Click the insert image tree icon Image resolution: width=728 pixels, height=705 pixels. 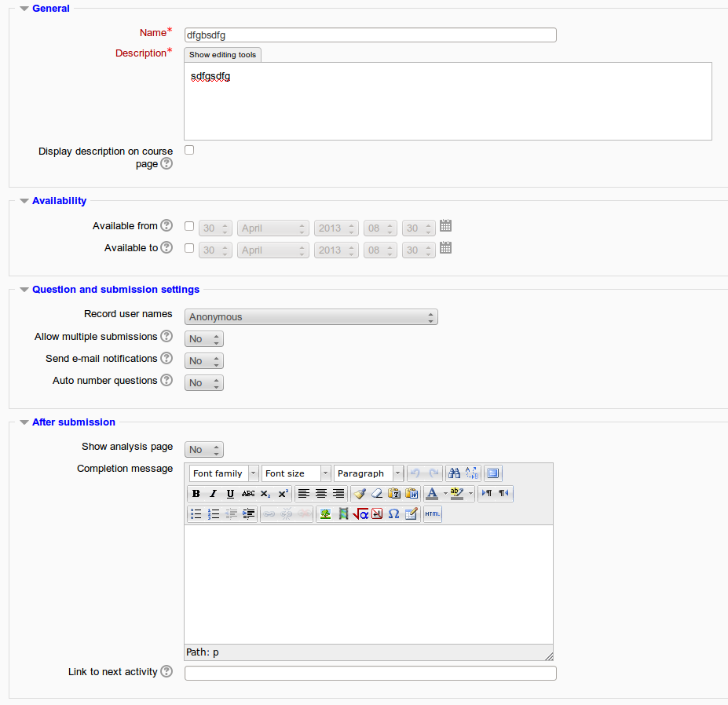(x=325, y=513)
